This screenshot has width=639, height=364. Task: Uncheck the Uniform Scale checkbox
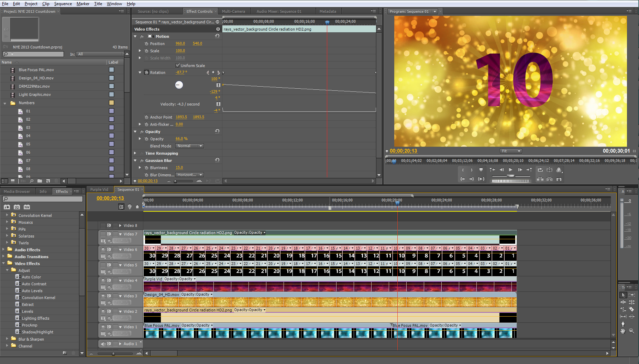tap(178, 65)
